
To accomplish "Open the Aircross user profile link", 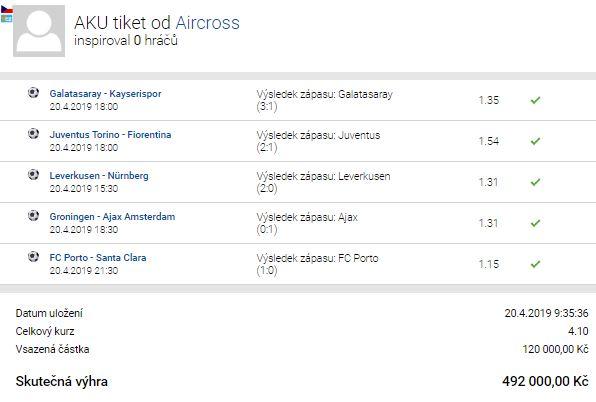I will [x=208, y=23].
